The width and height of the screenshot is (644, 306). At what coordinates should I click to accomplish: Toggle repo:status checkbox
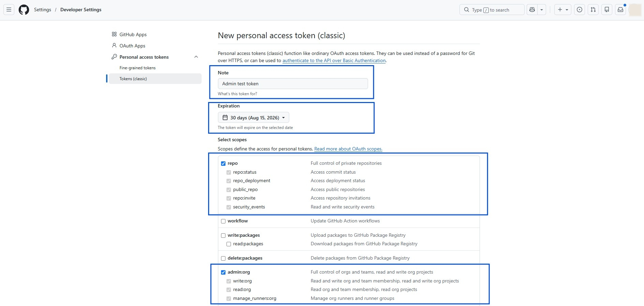coord(229,172)
